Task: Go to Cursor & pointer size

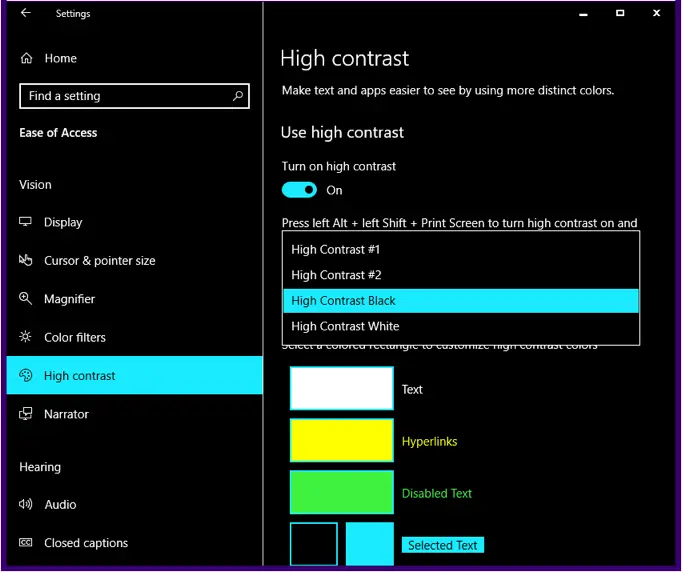Action: tap(134, 261)
